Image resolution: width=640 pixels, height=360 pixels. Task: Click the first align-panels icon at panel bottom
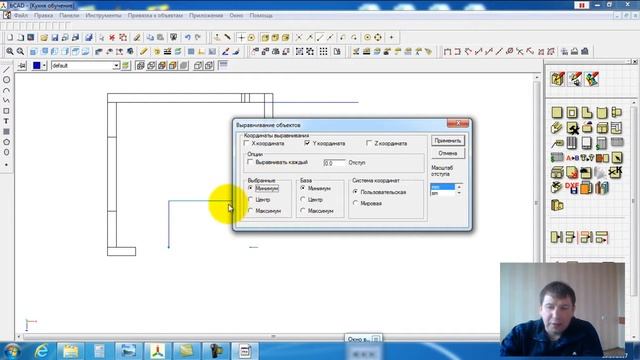557,237
